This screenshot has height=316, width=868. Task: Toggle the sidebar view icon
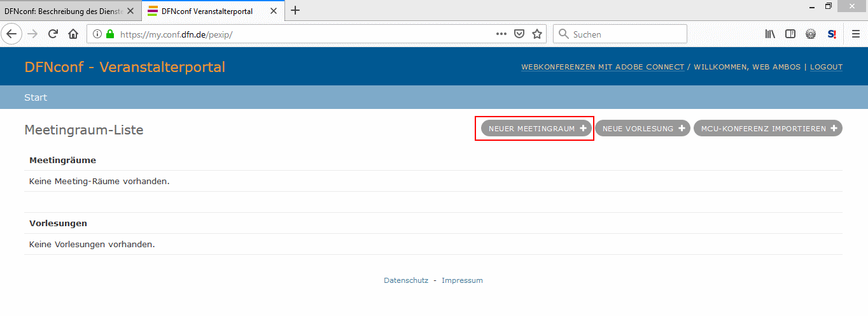pos(790,34)
